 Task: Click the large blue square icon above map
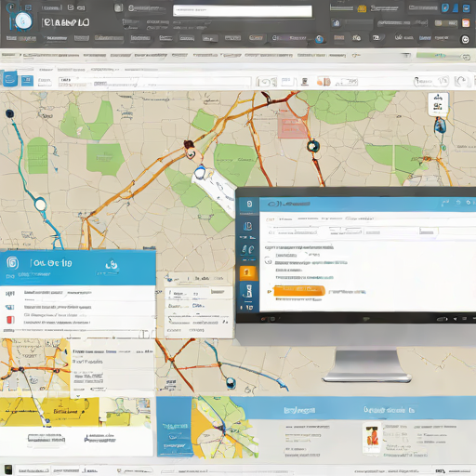click(10, 79)
